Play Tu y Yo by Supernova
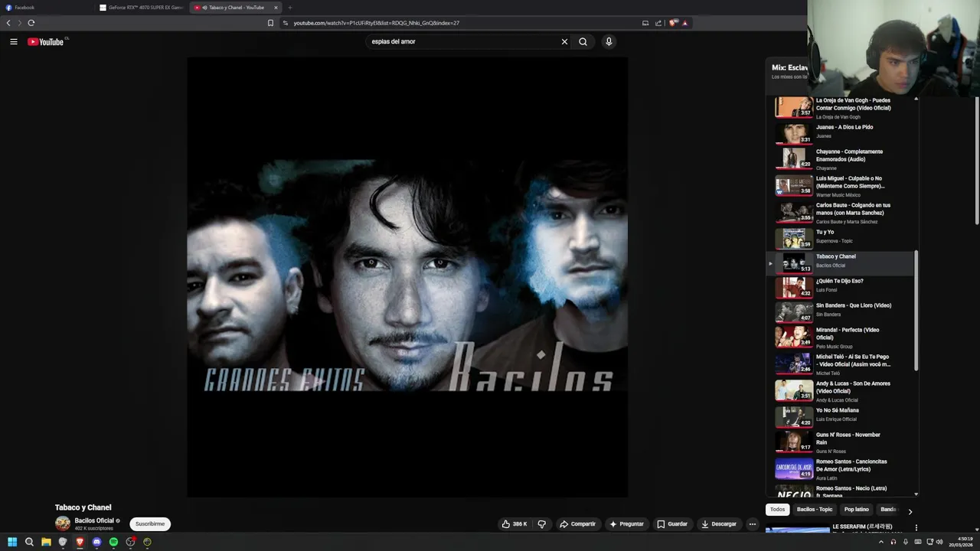The image size is (980, 551). [841, 238]
